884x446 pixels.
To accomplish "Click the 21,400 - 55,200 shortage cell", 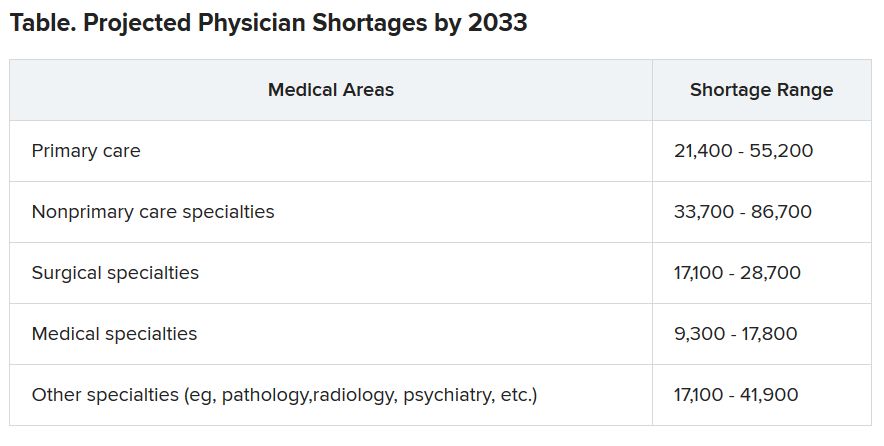I will (743, 151).
